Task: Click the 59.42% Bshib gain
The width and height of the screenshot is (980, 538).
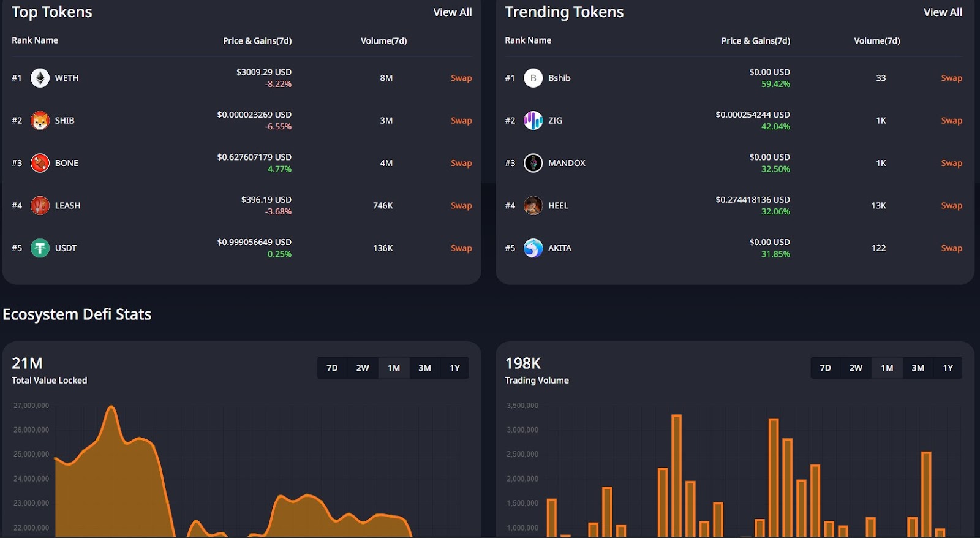Action: [775, 84]
